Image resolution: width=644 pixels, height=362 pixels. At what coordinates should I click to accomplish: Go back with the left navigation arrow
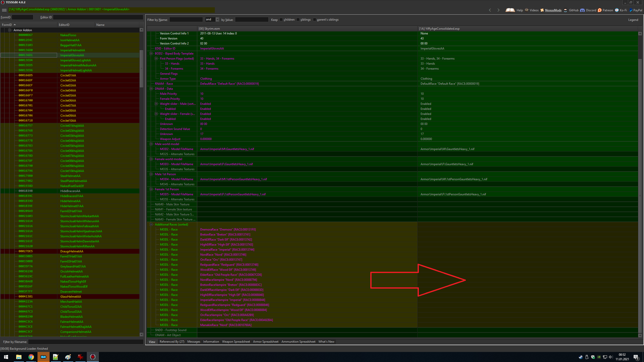490,10
